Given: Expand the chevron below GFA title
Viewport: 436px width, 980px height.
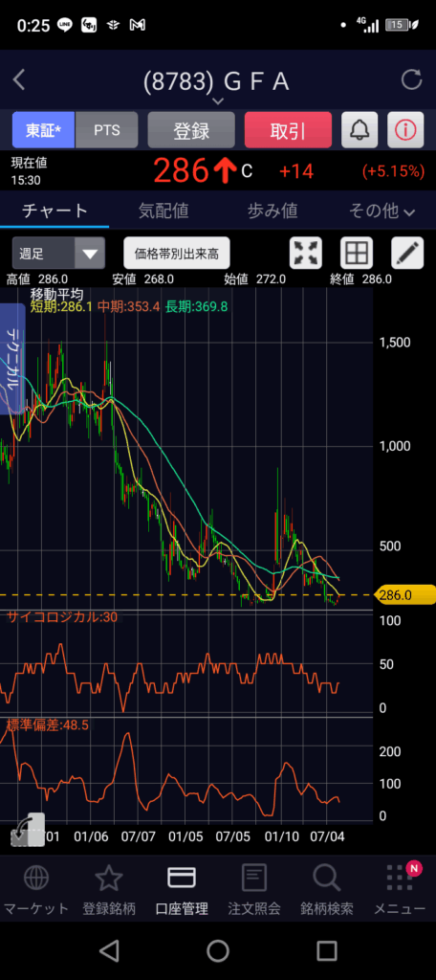Looking at the screenshot, I should (x=217, y=100).
